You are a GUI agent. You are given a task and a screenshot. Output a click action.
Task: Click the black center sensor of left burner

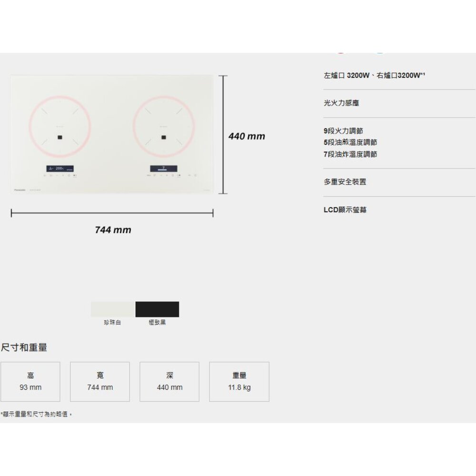(x=59, y=138)
